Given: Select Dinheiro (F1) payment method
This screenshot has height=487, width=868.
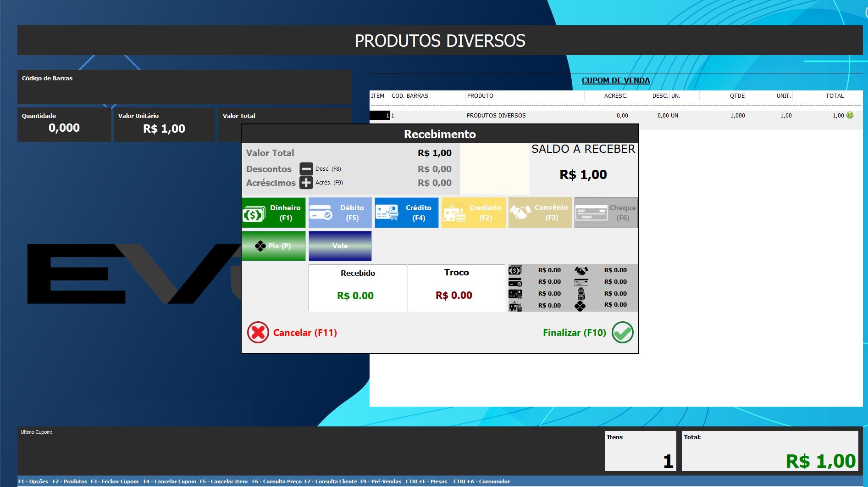Looking at the screenshot, I should coord(274,213).
